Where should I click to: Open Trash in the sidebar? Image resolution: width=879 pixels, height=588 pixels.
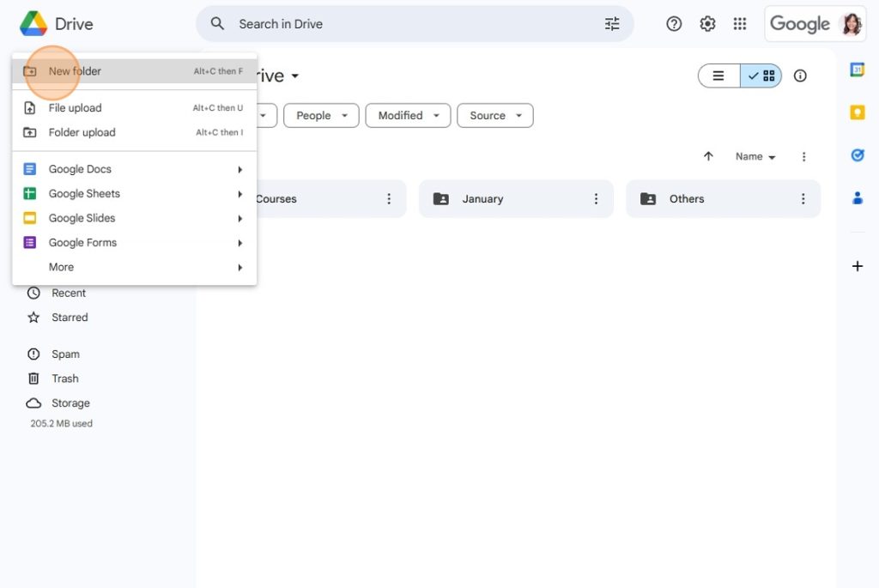tap(53, 379)
